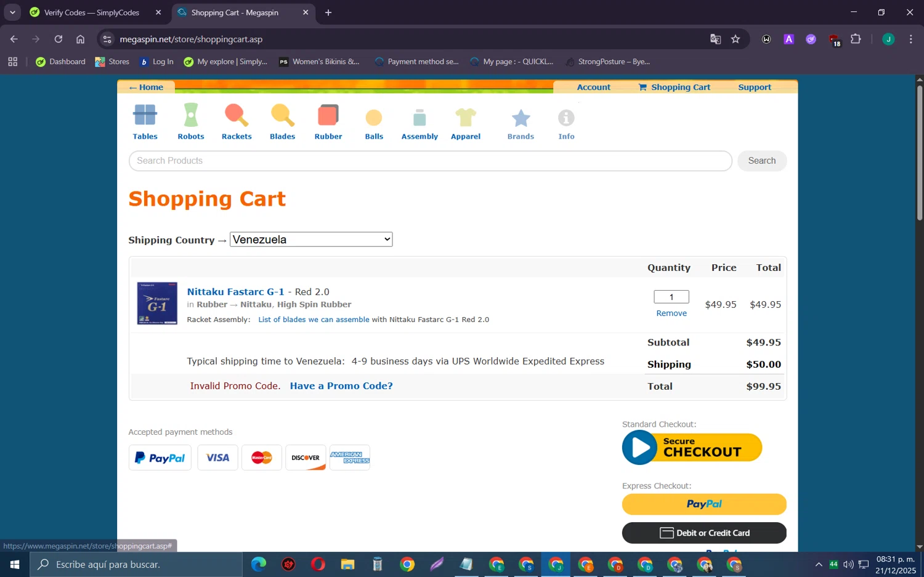
Task: Open the Brands star icon
Action: [x=521, y=118]
